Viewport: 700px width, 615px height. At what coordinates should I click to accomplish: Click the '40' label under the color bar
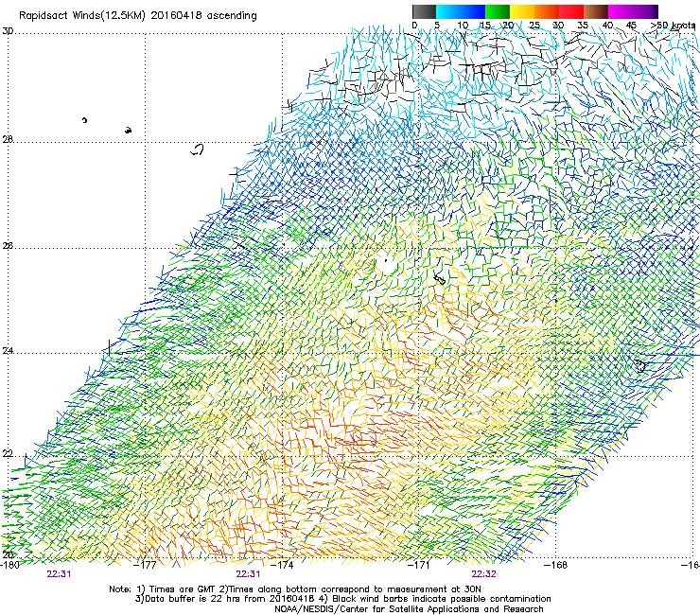(608, 26)
